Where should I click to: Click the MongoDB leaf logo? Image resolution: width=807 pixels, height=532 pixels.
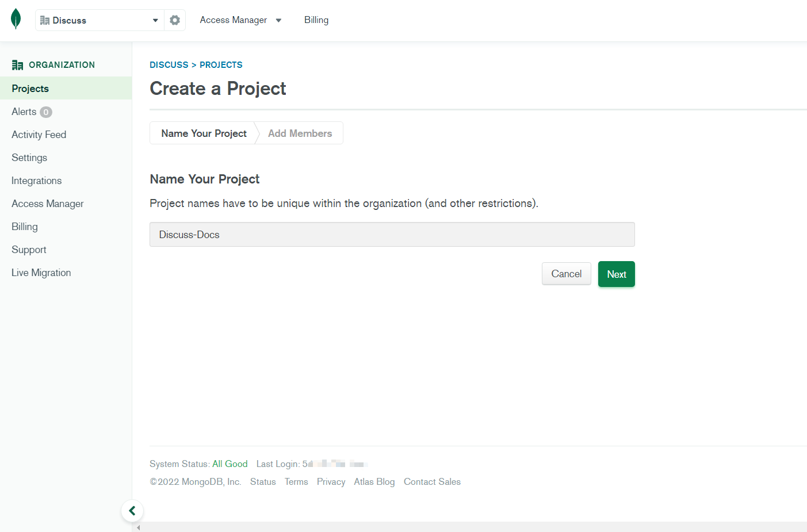pos(16,18)
